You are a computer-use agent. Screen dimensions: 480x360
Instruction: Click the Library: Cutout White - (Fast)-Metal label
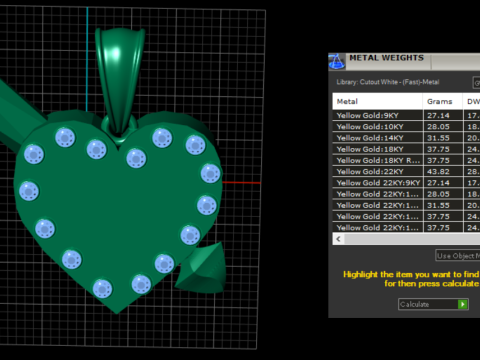click(x=388, y=82)
